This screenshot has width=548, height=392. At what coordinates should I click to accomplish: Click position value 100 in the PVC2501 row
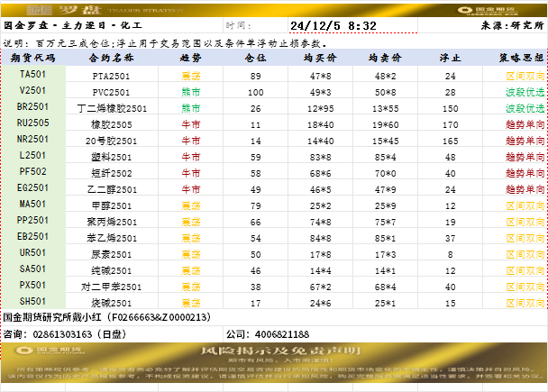coord(255,92)
